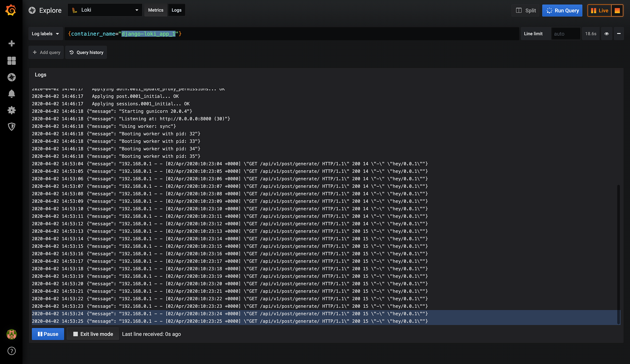The height and width of the screenshot is (364, 630).
Task: Open the Loki data source dropdown
Action: coord(105,10)
